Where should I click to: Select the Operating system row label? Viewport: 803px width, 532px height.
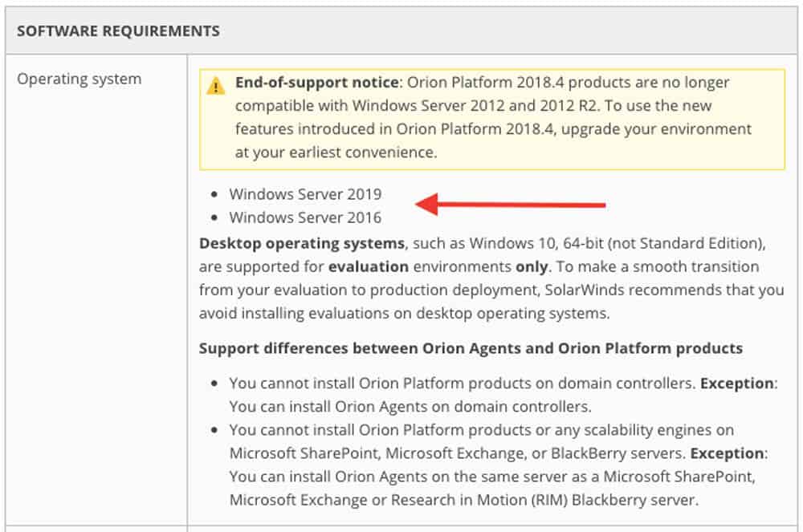79,79
